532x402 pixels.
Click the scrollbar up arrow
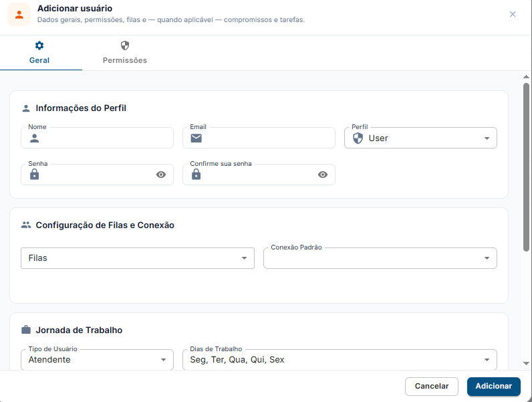pyautogui.click(x=526, y=77)
